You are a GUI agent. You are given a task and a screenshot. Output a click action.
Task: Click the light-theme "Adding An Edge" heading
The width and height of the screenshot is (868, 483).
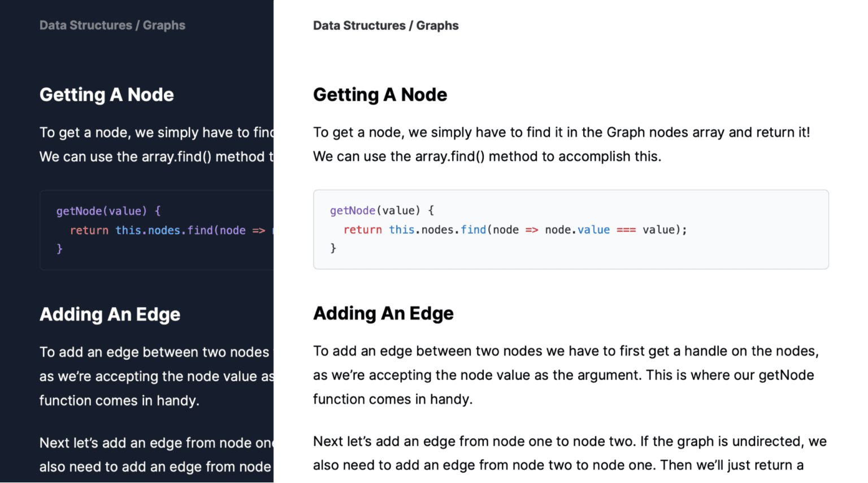click(x=383, y=313)
